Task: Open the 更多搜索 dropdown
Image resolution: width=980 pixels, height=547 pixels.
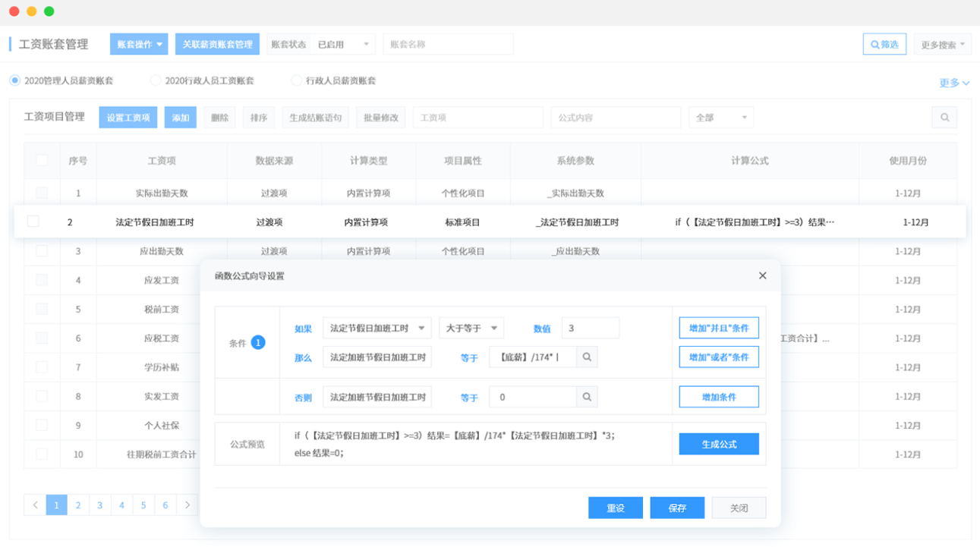Action: tap(943, 45)
